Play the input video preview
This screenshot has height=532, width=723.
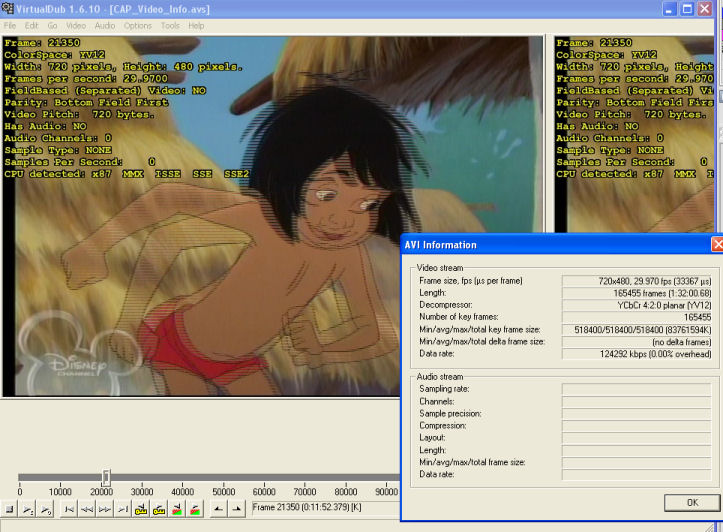pyautogui.click(x=28, y=509)
